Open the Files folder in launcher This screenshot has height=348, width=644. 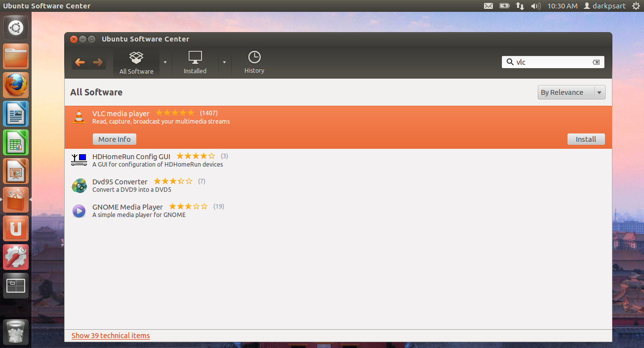(16, 56)
